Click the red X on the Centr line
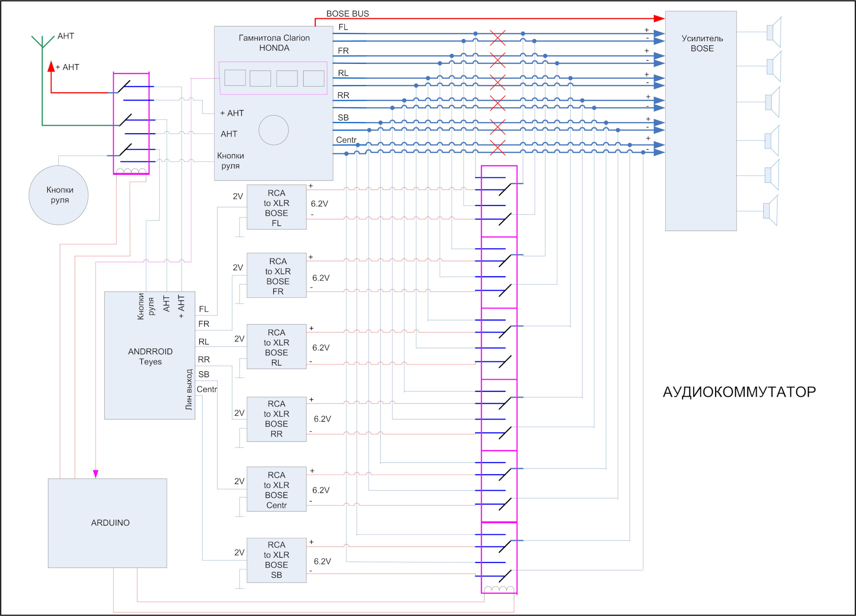The width and height of the screenshot is (856, 616). point(498,148)
